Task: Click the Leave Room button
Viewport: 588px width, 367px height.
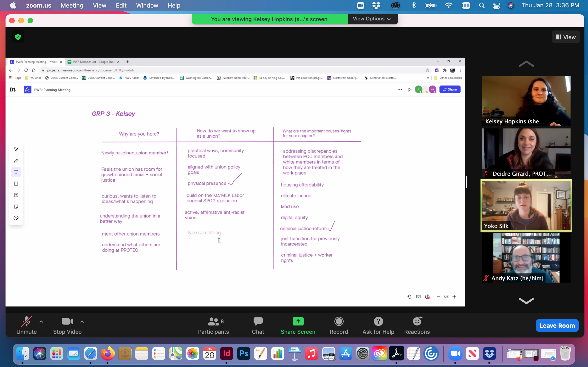Action: (557, 325)
